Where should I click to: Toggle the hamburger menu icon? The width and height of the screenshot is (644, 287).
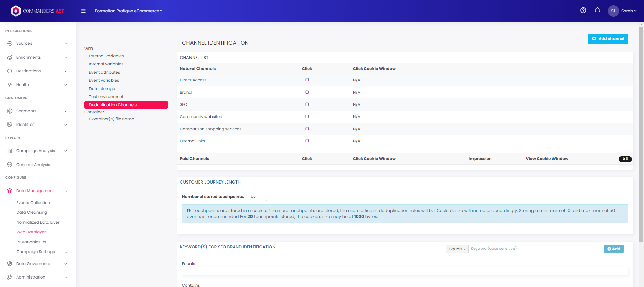(83, 11)
